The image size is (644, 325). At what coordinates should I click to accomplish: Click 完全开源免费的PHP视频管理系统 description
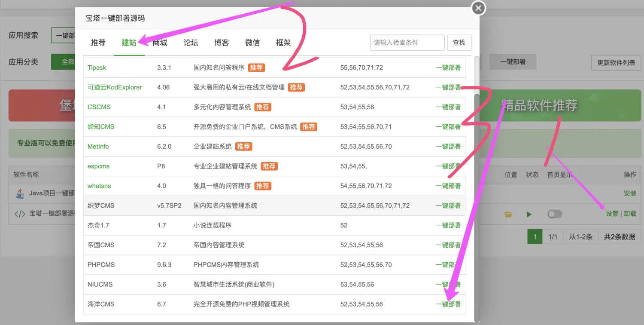coord(242,304)
